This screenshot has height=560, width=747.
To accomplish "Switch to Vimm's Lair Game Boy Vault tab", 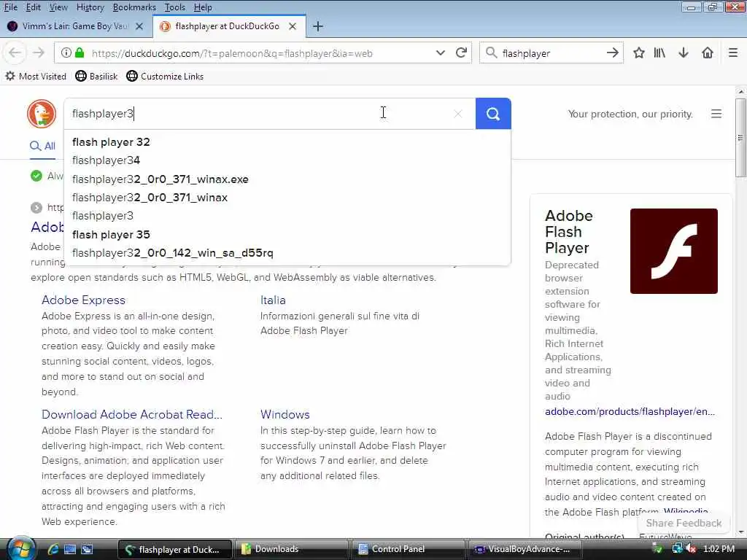I will 75,26.
